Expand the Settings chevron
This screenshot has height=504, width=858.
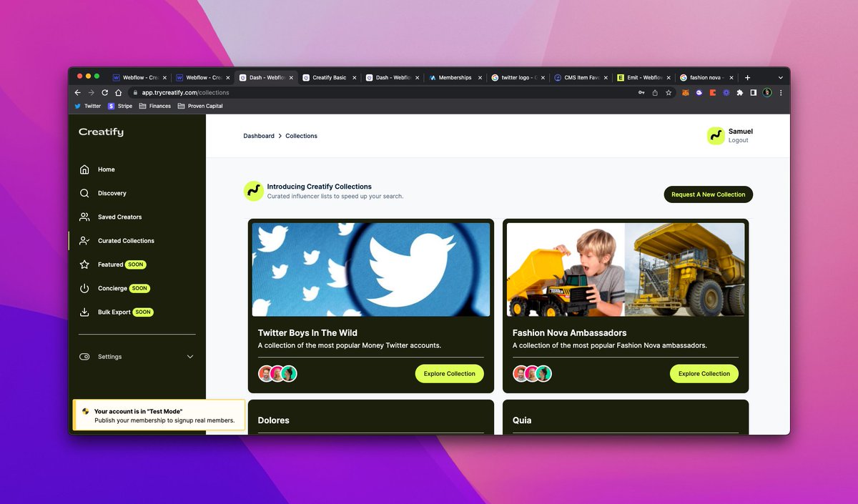[x=190, y=357]
